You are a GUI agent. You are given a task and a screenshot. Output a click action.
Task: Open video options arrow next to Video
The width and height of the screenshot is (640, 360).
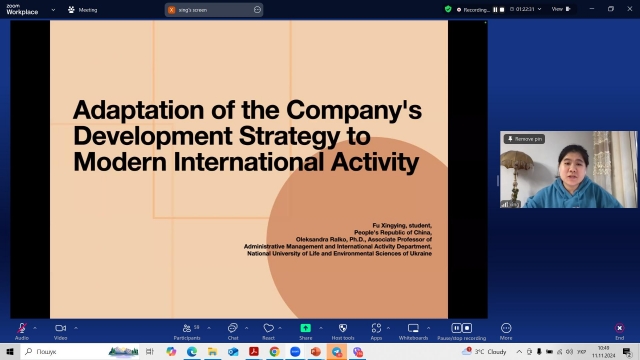coord(76,328)
